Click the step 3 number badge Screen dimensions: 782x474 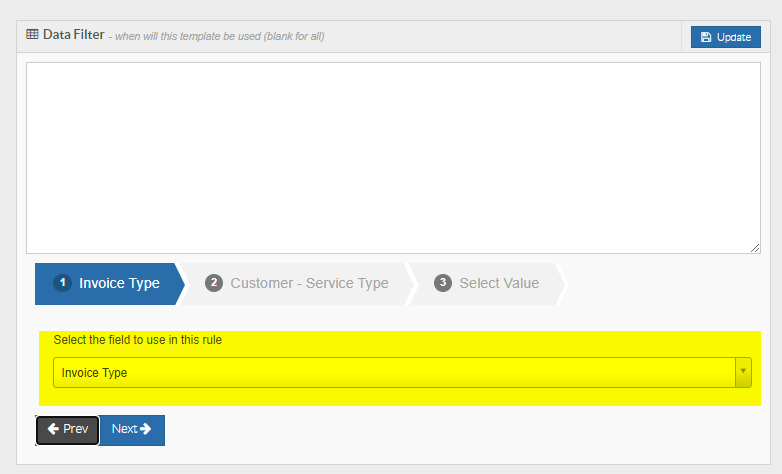[442, 282]
